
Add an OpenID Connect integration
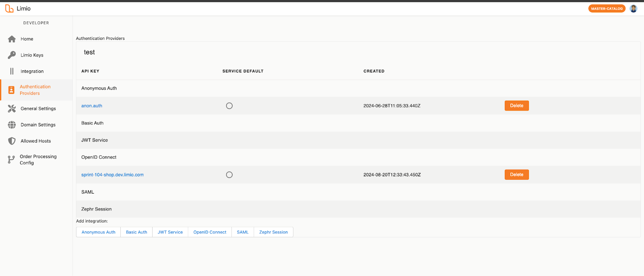[x=210, y=232]
